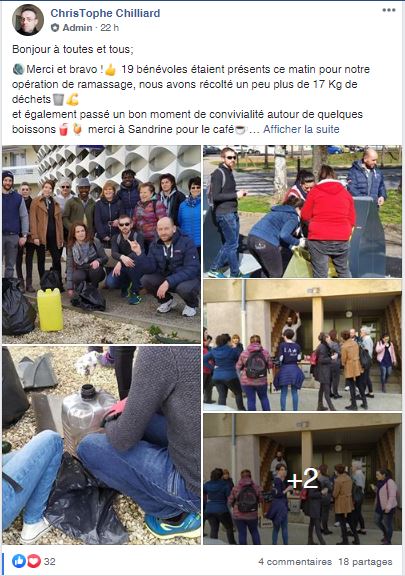Click the 22 h post timestamp
This screenshot has height=576, width=405.
click(110, 28)
